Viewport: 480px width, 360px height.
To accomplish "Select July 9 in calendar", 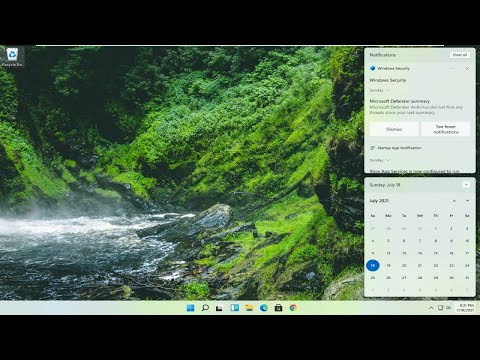I will click(451, 241).
